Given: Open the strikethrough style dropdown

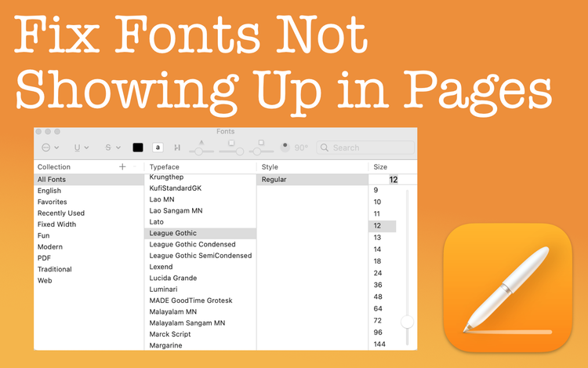Looking at the screenshot, I should (112, 148).
